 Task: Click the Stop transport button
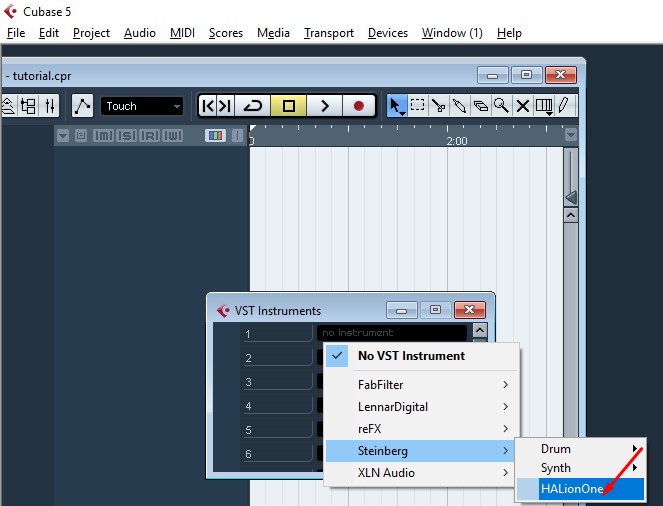click(x=289, y=106)
